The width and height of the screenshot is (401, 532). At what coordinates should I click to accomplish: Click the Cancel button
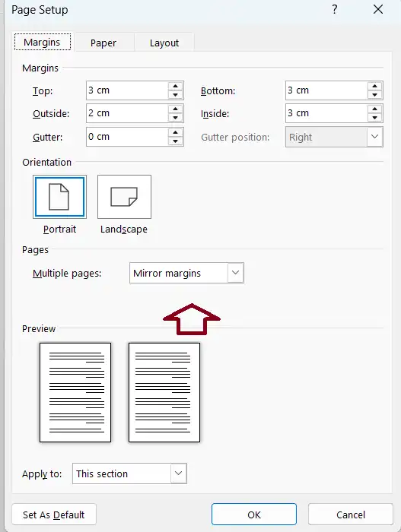pyautogui.click(x=350, y=515)
